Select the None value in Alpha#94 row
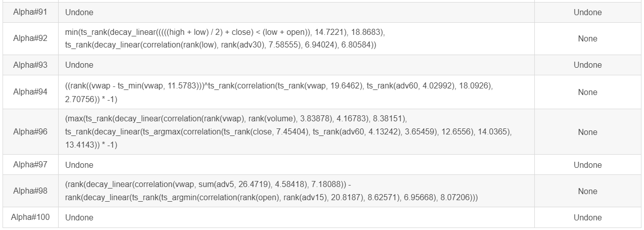Screen dimensions: 644x230 587,92
